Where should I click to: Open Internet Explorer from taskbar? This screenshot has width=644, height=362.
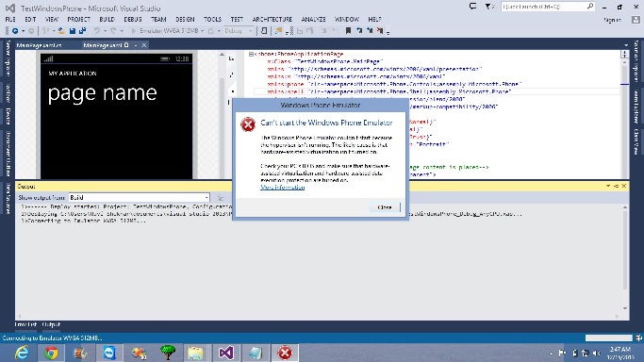(22, 353)
